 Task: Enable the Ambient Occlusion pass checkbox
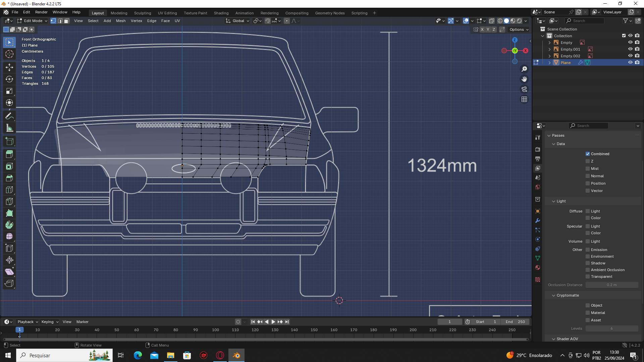point(588,270)
